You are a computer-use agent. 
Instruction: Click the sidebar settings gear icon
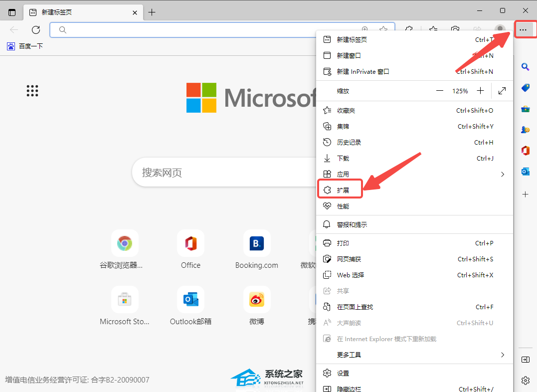pos(526,380)
